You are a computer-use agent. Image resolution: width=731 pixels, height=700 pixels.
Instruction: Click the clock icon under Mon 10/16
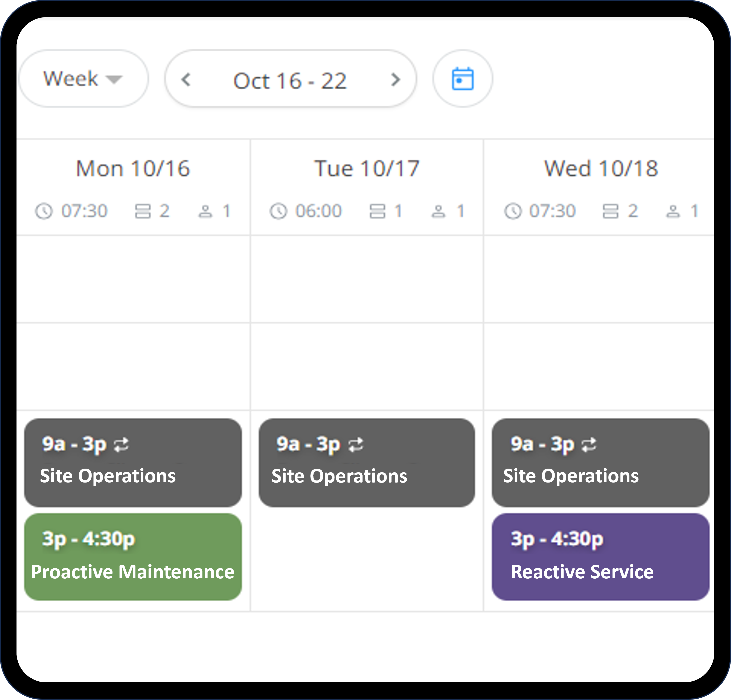pos(44,211)
